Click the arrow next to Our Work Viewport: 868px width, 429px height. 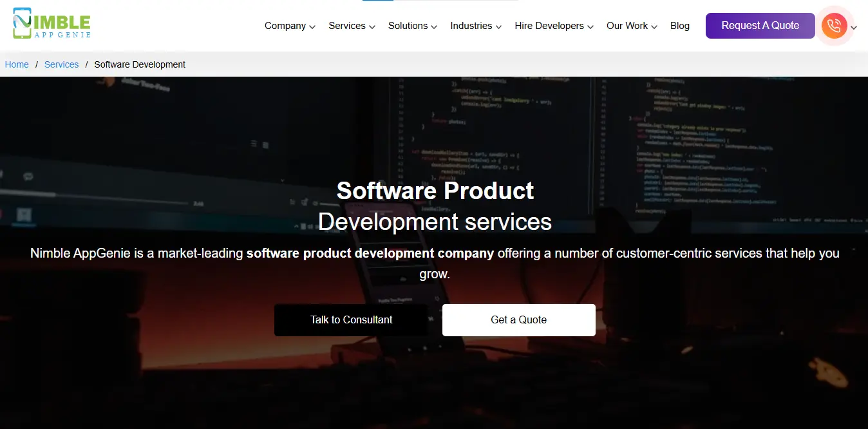click(x=654, y=27)
